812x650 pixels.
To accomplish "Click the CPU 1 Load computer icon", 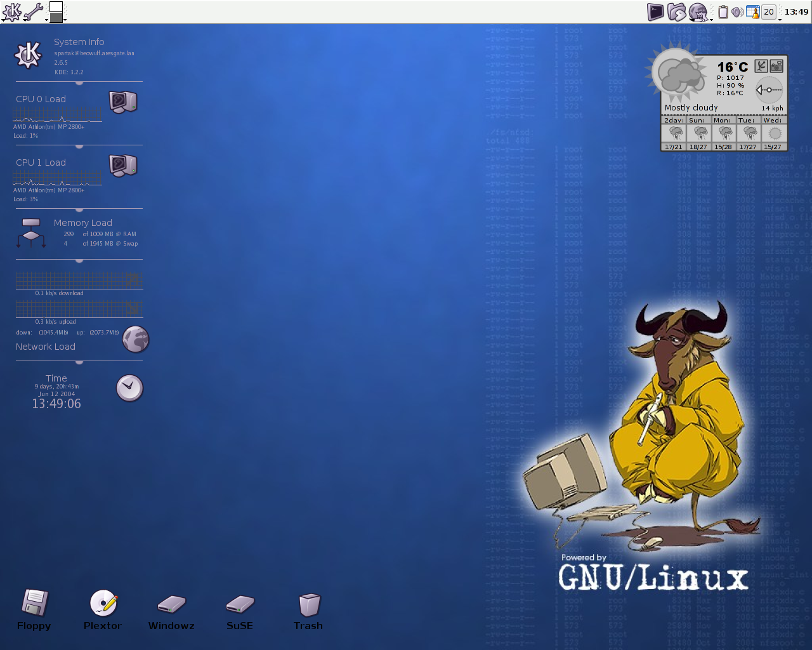I will click(123, 165).
